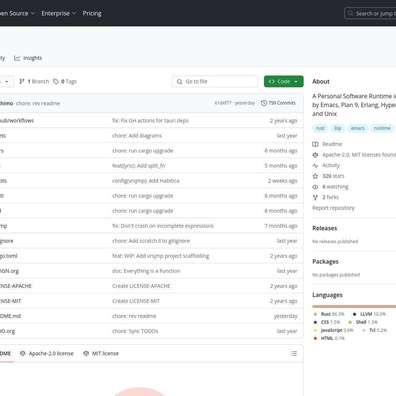Click the Shell 1.3% language entry

[x=363, y=322]
